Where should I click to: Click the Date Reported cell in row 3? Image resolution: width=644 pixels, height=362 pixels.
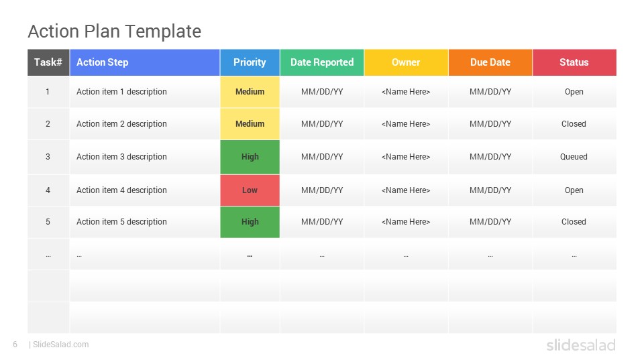(x=322, y=157)
